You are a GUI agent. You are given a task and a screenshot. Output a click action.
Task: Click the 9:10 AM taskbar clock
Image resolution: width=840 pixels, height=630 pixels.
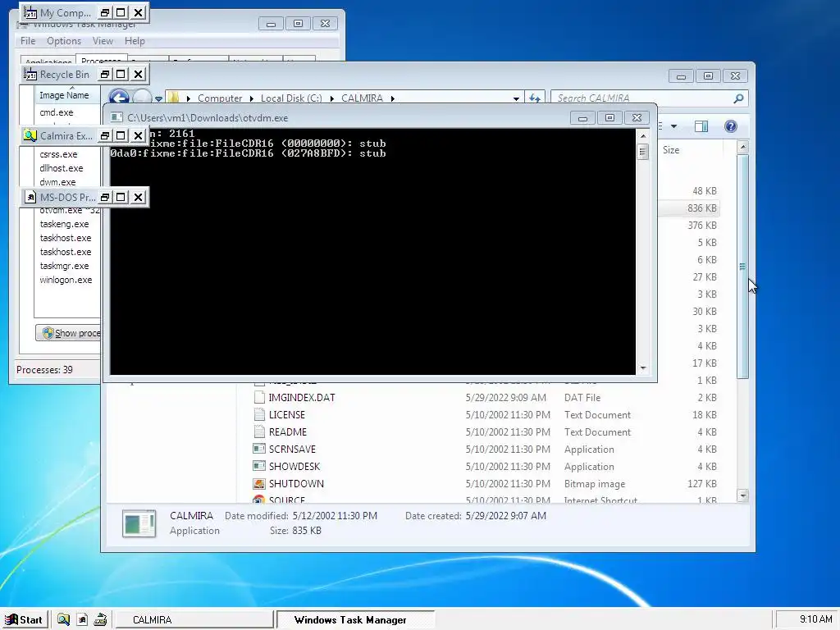(807, 619)
